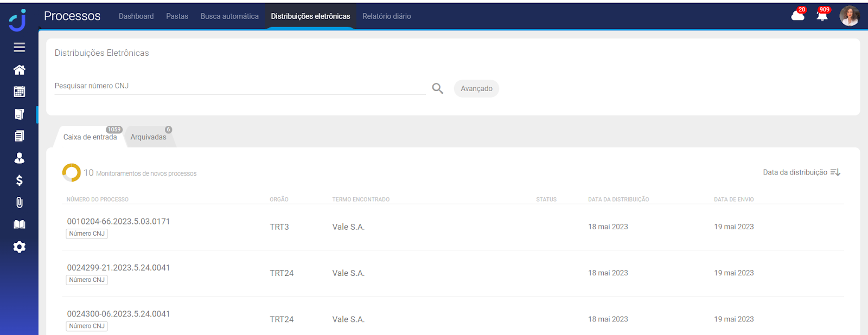Screen dimensions: 868x335
Task: Open the cloud icon with badge 20
Action: click(797, 16)
